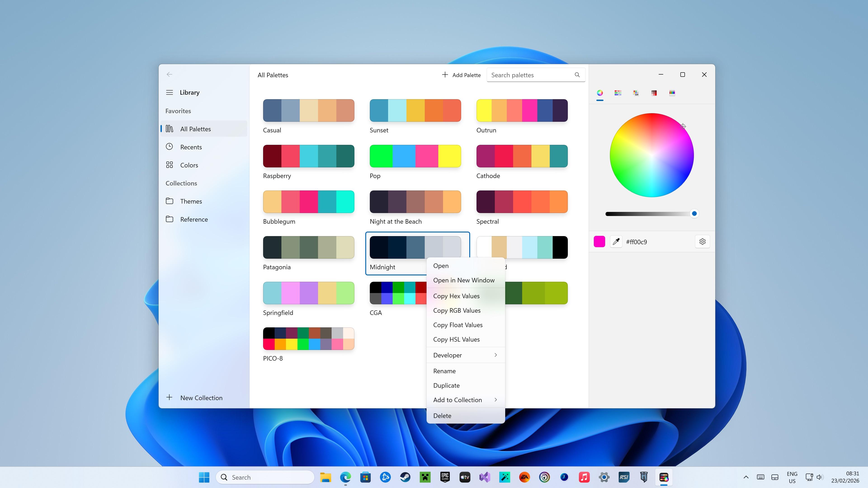Click the brightness slider handle
868x488 pixels.
point(694,213)
